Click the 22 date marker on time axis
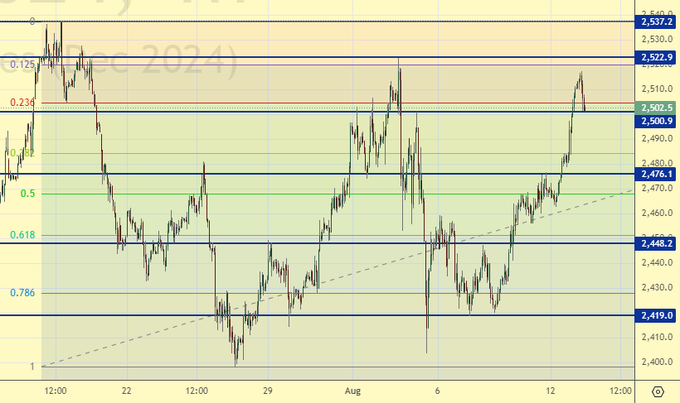 126,390
